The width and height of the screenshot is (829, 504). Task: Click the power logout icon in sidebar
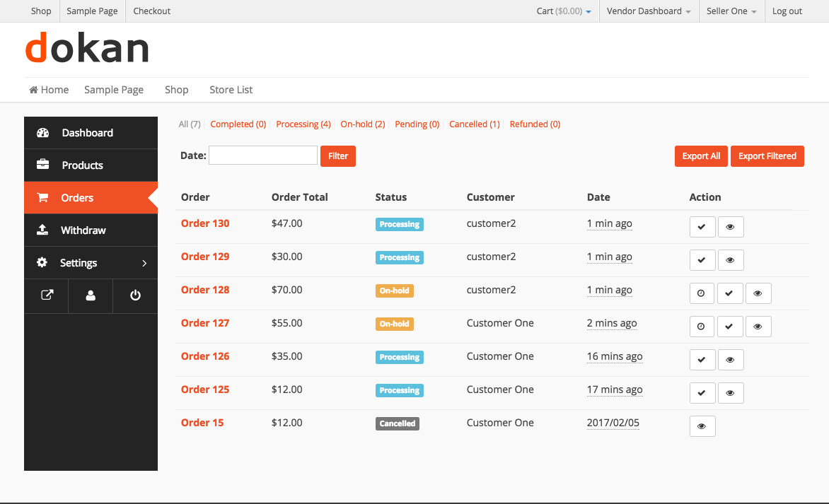(135, 295)
